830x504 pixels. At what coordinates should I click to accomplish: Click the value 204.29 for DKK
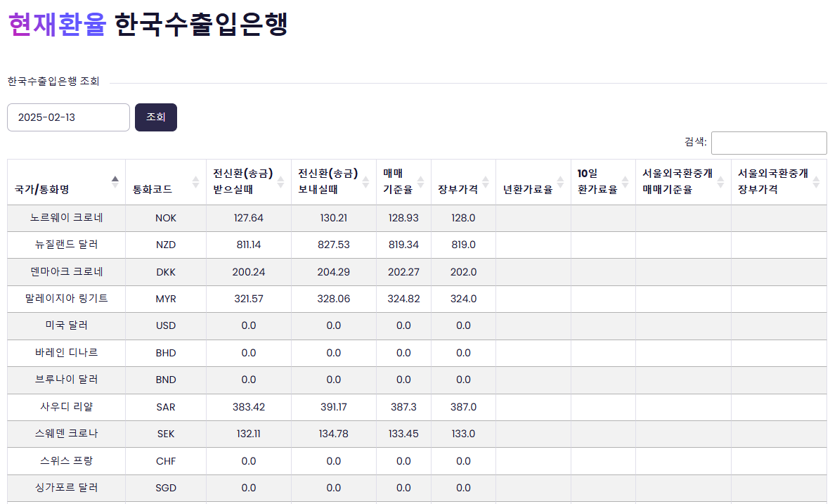coord(334,272)
